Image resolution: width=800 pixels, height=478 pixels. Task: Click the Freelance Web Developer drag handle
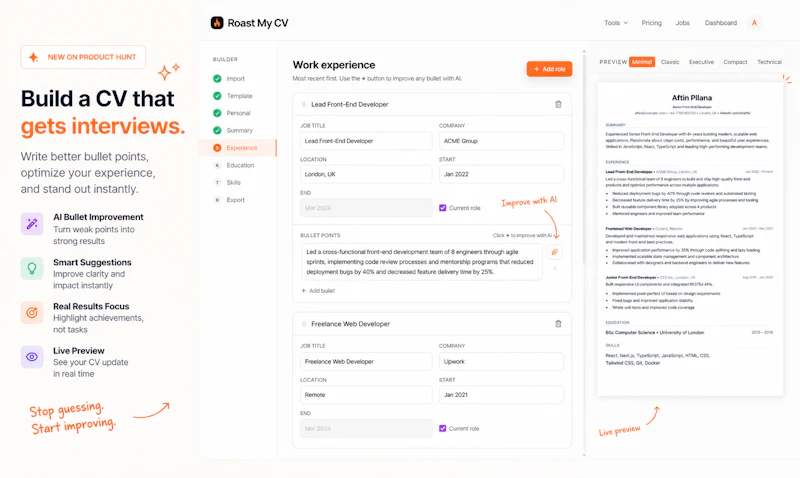click(304, 324)
